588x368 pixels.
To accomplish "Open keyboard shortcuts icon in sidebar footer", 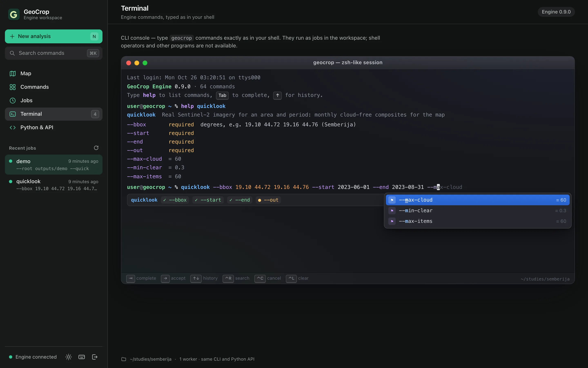I will coord(82,357).
